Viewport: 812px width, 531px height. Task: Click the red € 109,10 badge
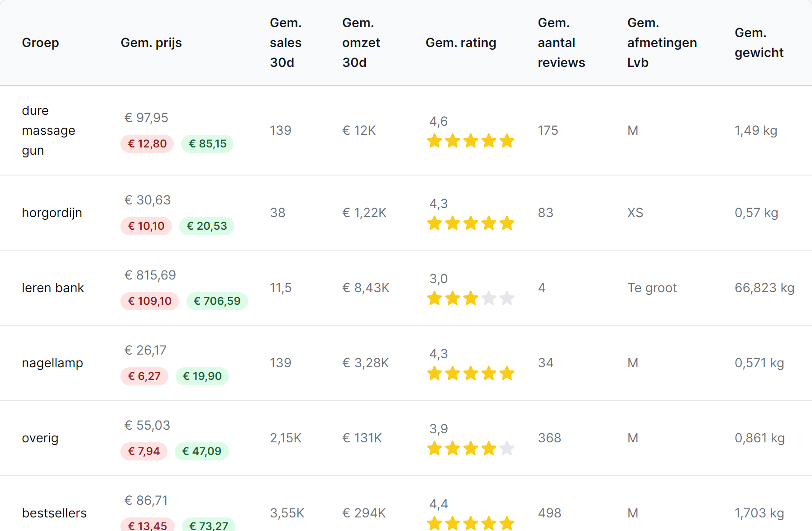pyautogui.click(x=149, y=301)
